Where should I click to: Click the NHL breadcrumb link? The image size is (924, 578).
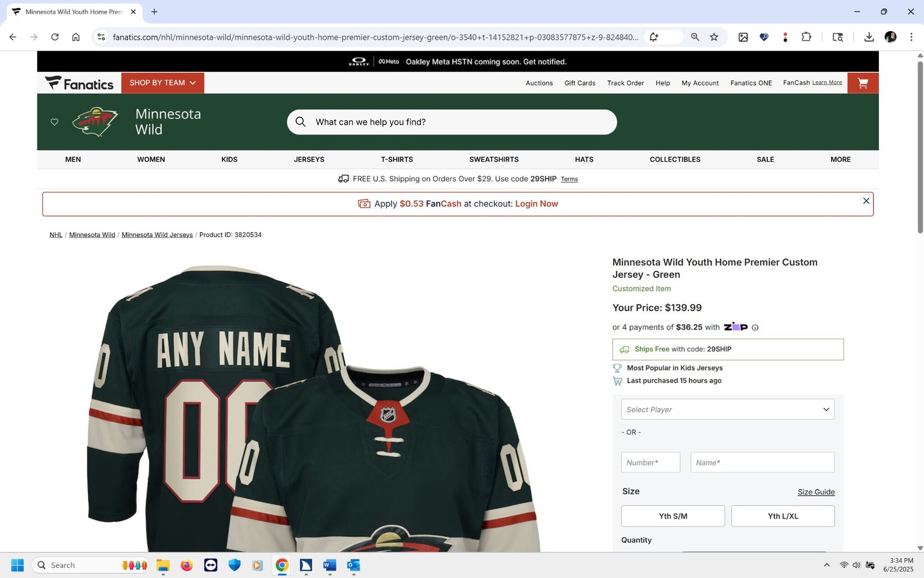pyautogui.click(x=56, y=235)
